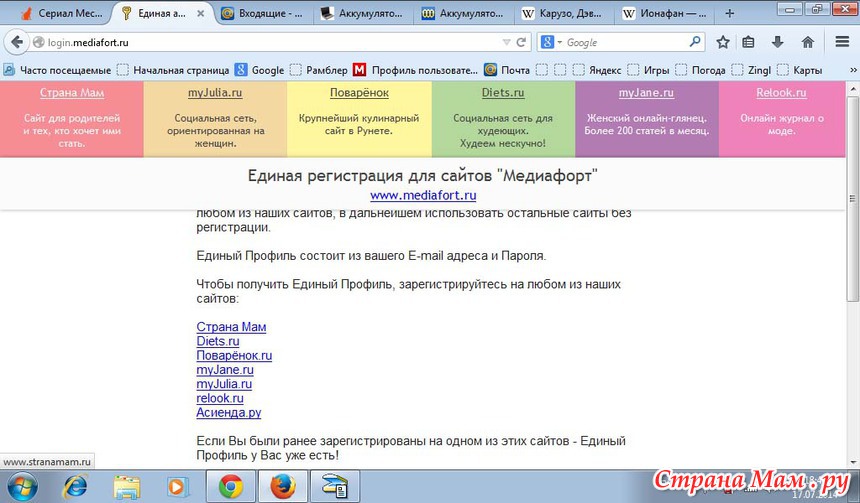Open Поварёнок.ru in the sites list

[234, 355]
